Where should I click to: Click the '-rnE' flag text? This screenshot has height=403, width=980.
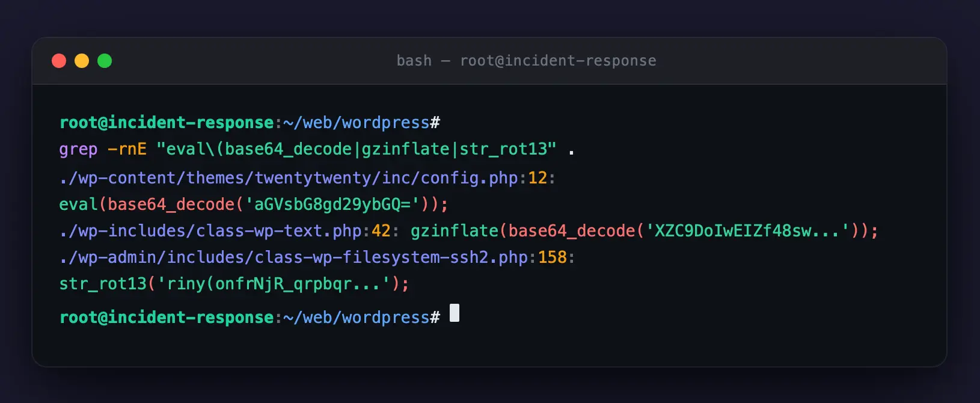(127, 149)
